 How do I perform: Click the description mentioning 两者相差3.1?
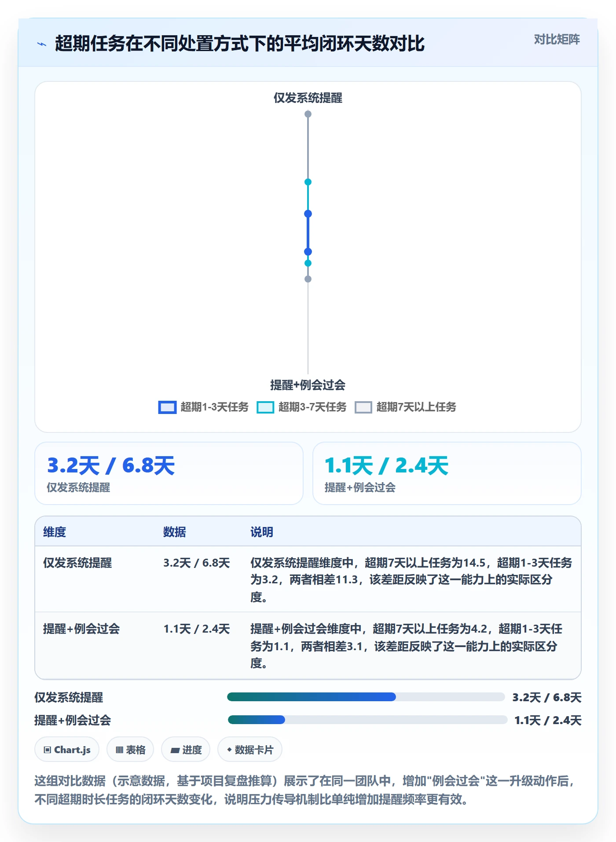[x=407, y=646]
